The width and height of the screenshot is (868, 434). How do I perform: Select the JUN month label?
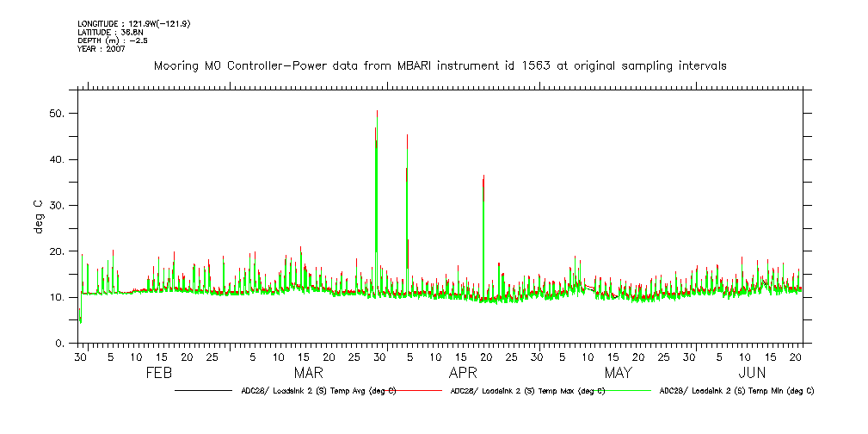(753, 373)
